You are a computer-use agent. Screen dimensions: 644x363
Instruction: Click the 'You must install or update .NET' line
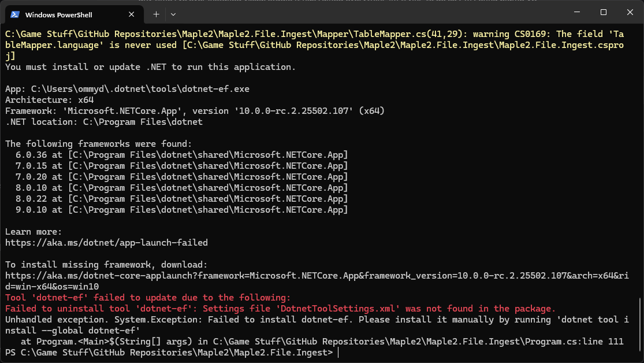tap(150, 66)
